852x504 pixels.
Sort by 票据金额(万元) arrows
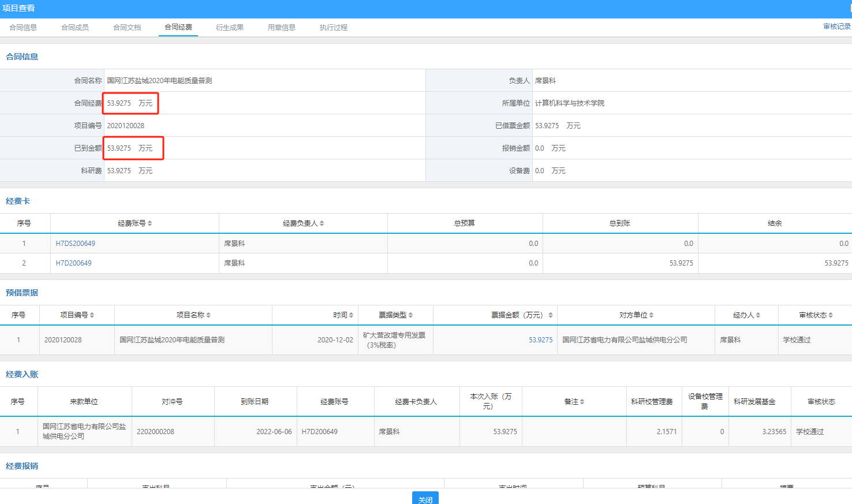coord(551,315)
